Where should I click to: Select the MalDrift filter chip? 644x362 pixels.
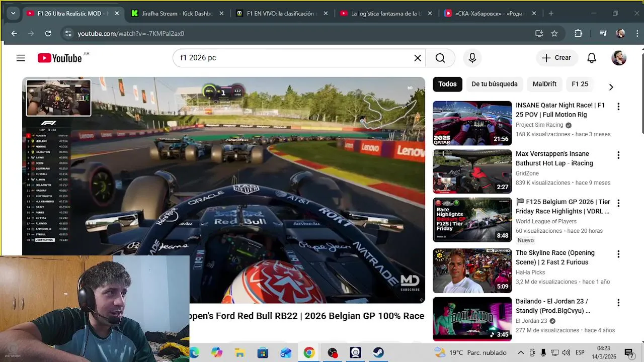click(544, 84)
